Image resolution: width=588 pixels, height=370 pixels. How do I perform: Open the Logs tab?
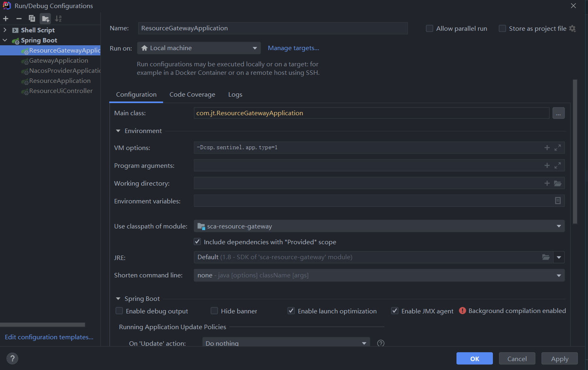click(x=235, y=95)
